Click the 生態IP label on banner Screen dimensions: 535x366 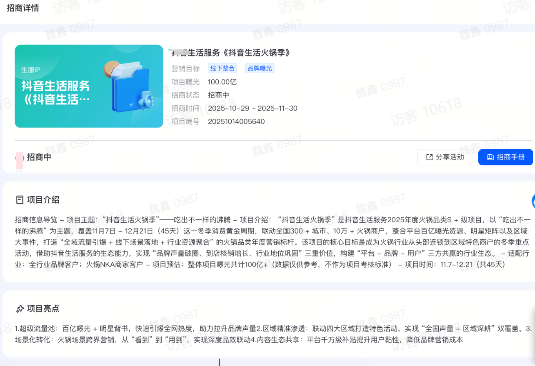[x=31, y=70]
